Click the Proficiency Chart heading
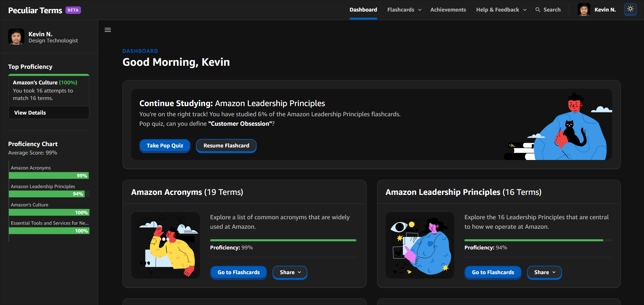The height and width of the screenshot is (305, 644). [x=33, y=144]
